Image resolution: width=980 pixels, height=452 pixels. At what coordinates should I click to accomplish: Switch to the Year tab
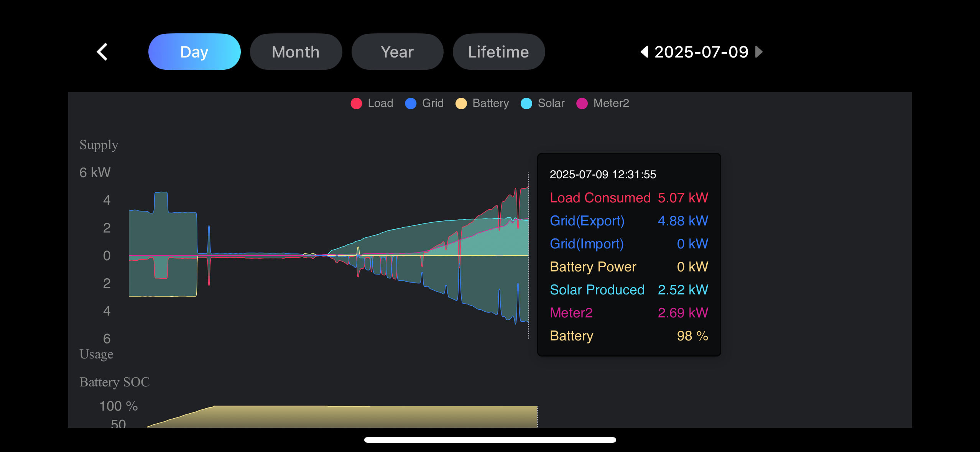click(x=397, y=52)
